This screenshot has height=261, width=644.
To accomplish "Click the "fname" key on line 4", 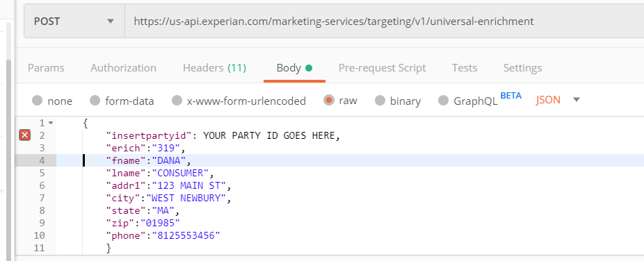I will tap(126, 160).
